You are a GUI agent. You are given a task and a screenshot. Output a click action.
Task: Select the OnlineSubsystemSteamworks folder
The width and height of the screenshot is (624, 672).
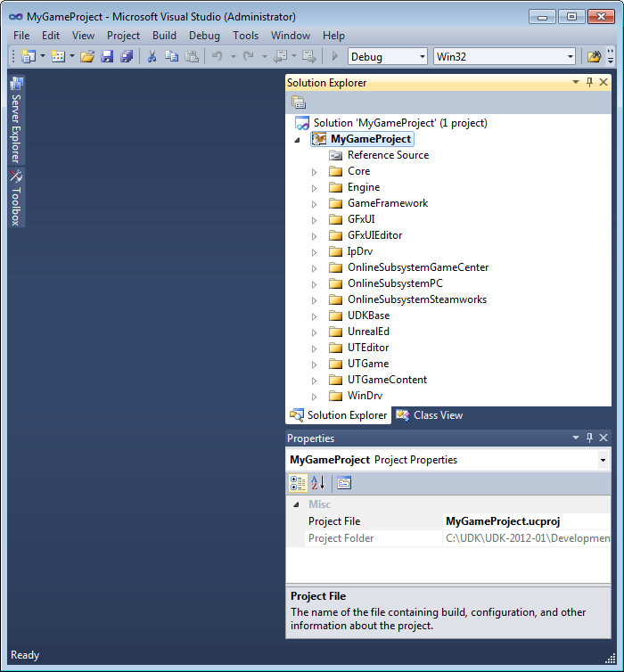point(417,299)
